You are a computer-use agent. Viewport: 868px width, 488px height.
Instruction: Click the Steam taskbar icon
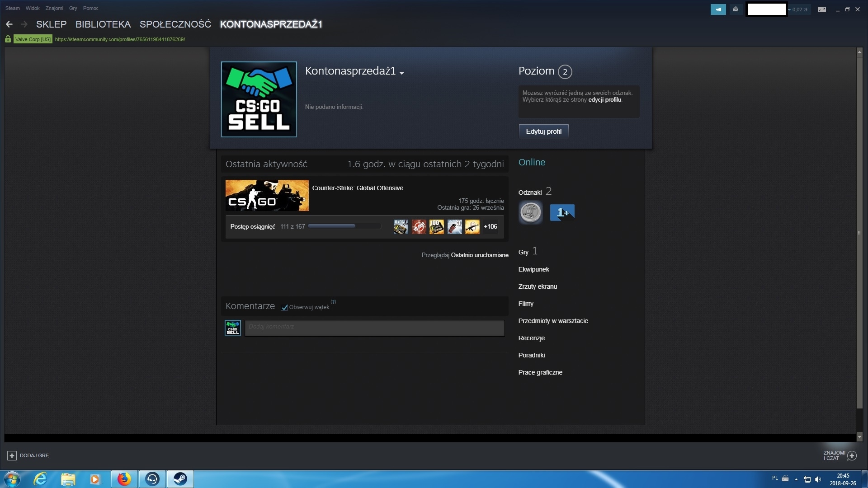tap(180, 479)
